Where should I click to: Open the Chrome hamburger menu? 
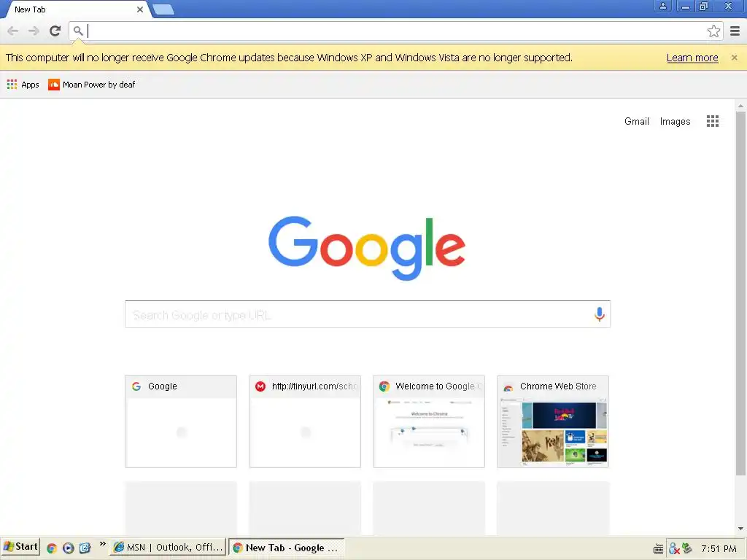tap(735, 31)
